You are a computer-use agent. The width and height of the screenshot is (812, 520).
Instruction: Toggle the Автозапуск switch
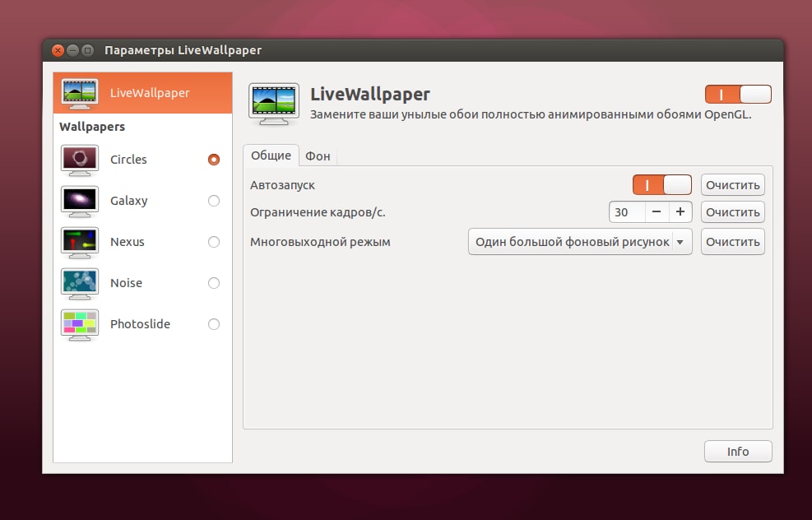(x=661, y=185)
